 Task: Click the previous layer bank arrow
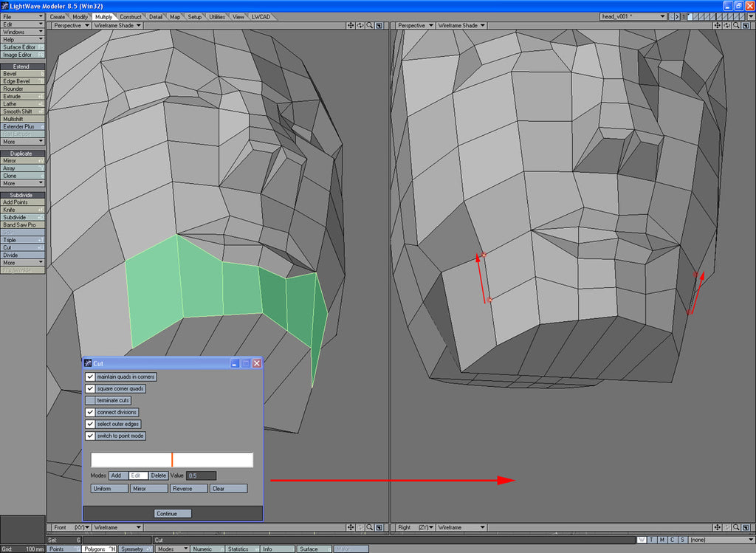[670, 16]
